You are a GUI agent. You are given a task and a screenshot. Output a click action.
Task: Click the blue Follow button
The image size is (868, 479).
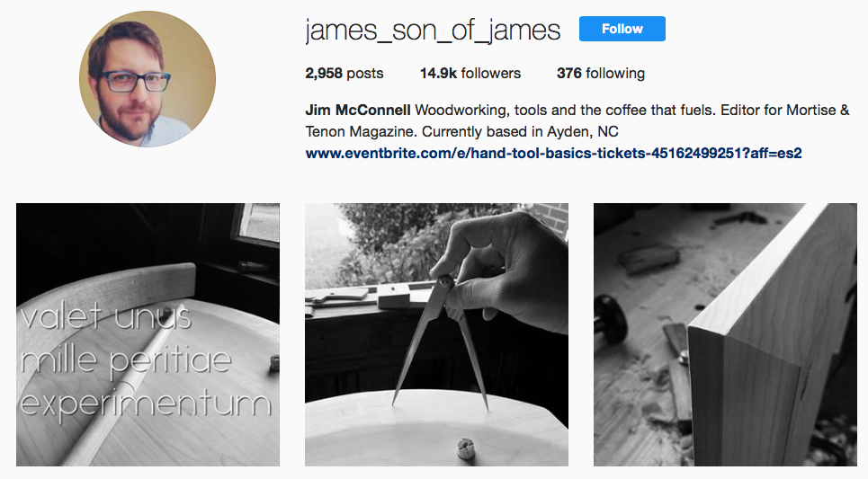coord(622,29)
